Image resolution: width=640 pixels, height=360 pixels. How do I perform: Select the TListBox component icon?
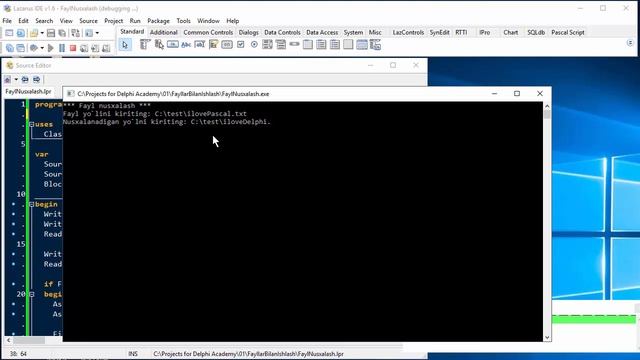point(267,44)
